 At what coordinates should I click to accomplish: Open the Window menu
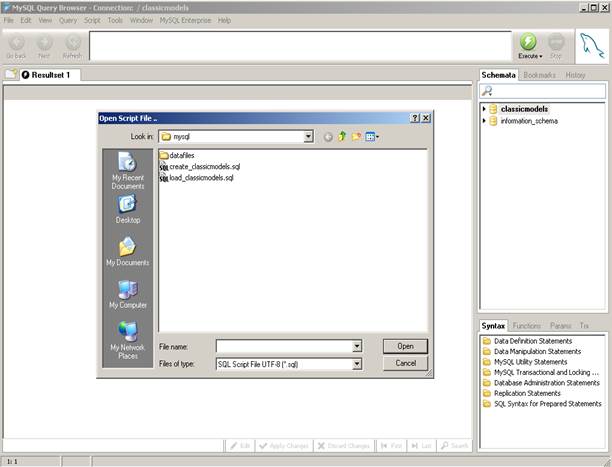point(141,20)
